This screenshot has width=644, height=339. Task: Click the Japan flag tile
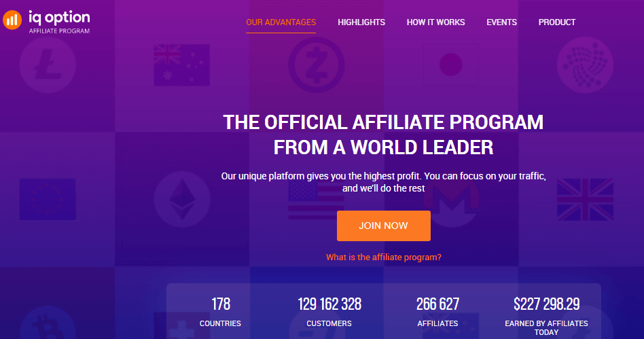451,65
